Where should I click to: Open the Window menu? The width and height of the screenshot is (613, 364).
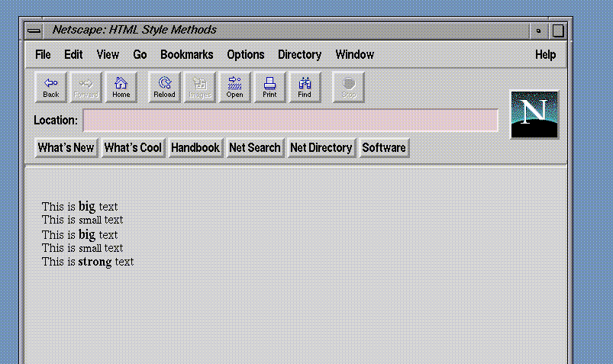tap(354, 55)
